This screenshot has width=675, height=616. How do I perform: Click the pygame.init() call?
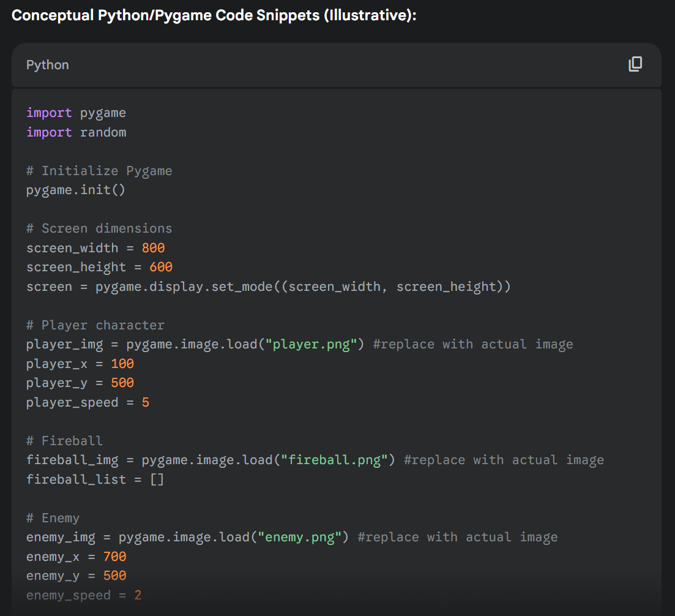(75, 190)
